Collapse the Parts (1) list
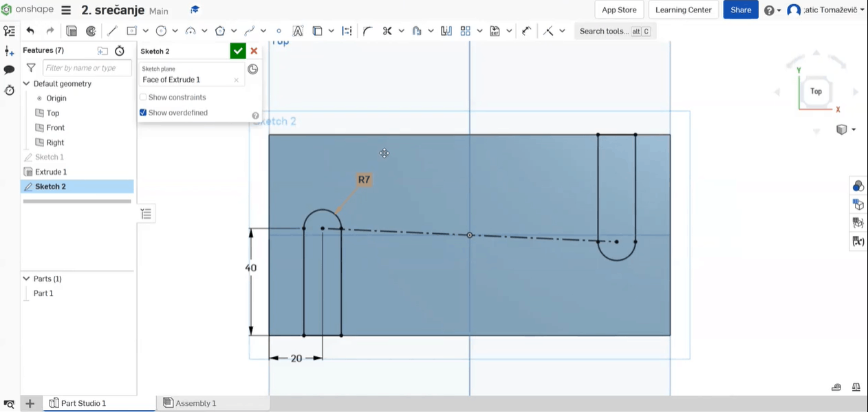 click(27, 279)
